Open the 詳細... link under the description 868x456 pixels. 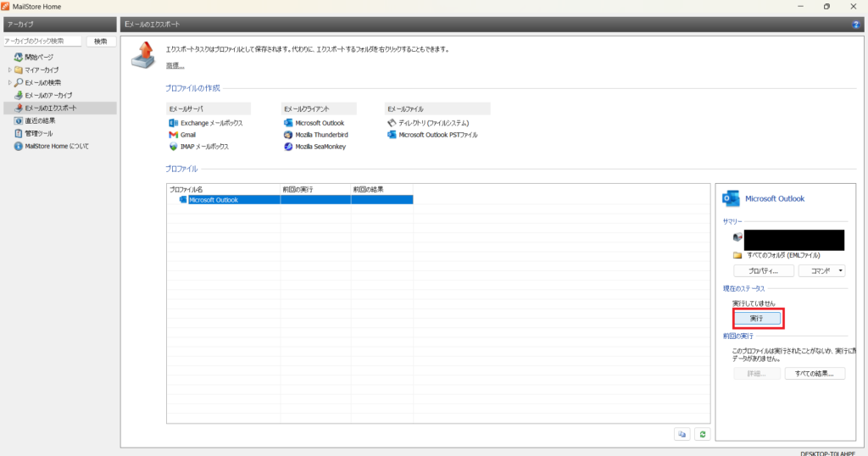pyautogui.click(x=175, y=66)
